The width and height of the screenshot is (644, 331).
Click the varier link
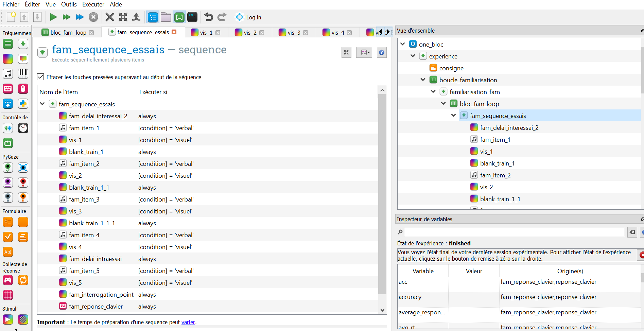point(188,322)
